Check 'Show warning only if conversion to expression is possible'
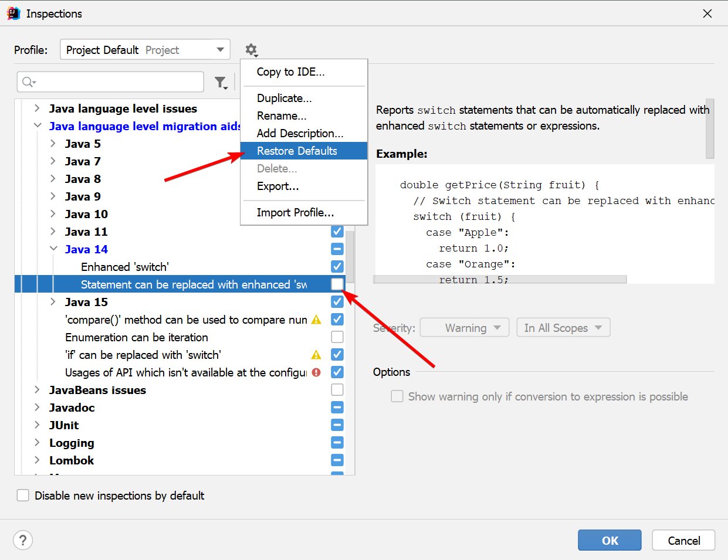The width and height of the screenshot is (728, 560). click(397, 396)
